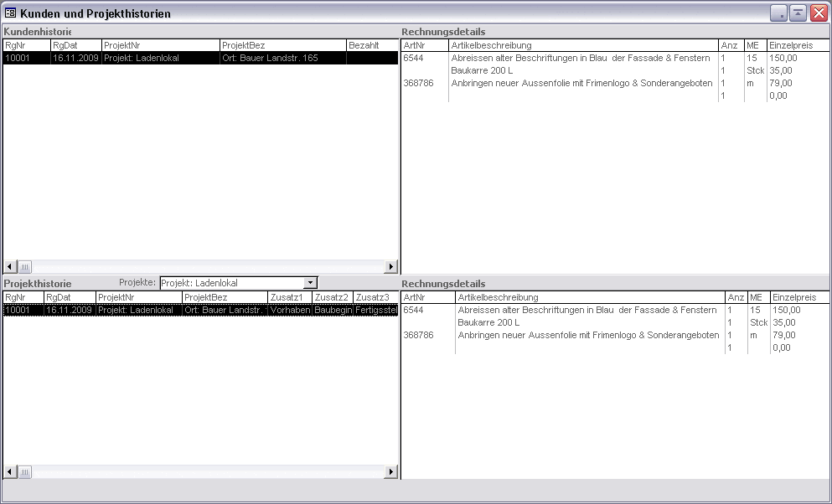The height and width of the screenshot is (504, 832).
Task: Click right scroll arrow of the Projekthistorie list
Action: point(390,472)
